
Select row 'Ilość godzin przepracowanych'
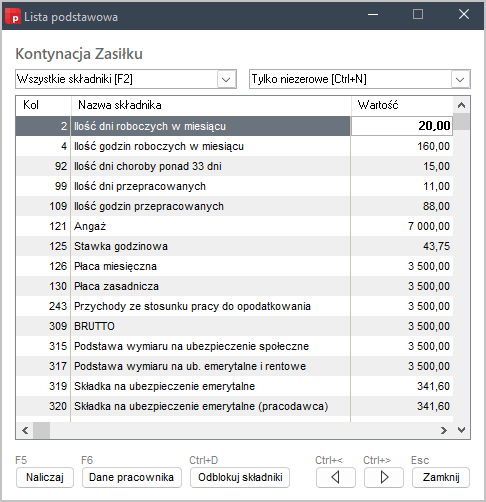click(x=234, y=206)
